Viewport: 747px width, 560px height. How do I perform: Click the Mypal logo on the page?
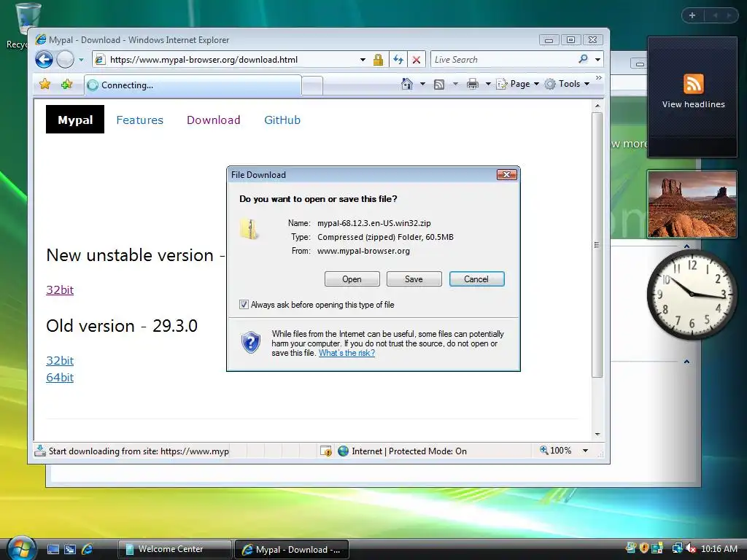point(75,120)
